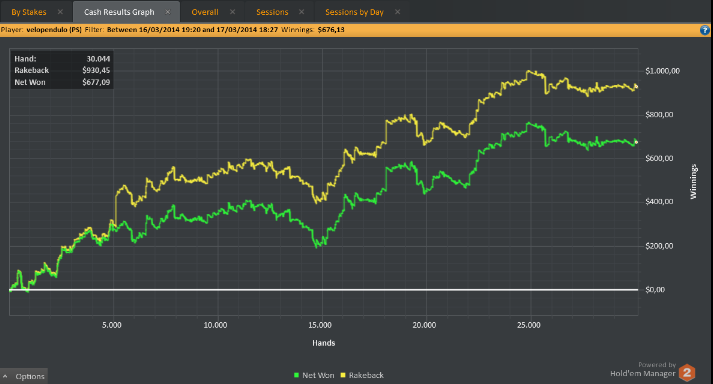Viewport: 713px width, 384px height.
Task: Click the Net Won $677,09 value
Action: point(96,82)
